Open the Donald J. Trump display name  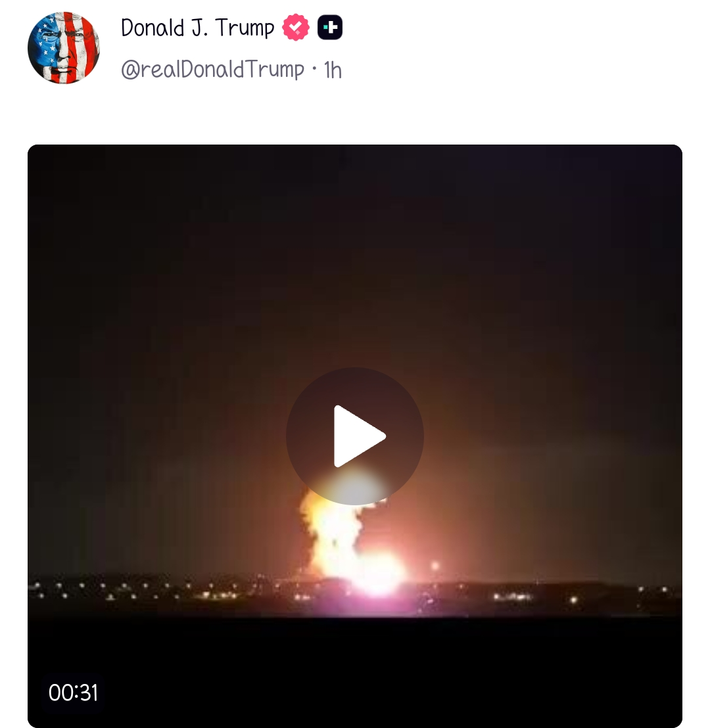[197, 28]
